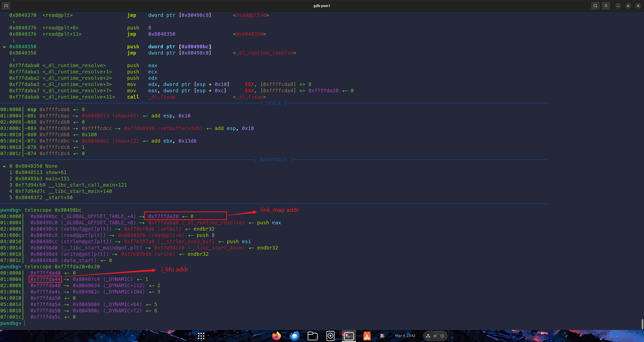644x342 pixels.
Task: Open the Ubuntu Software store icon
Action: (x=367, y=336)
